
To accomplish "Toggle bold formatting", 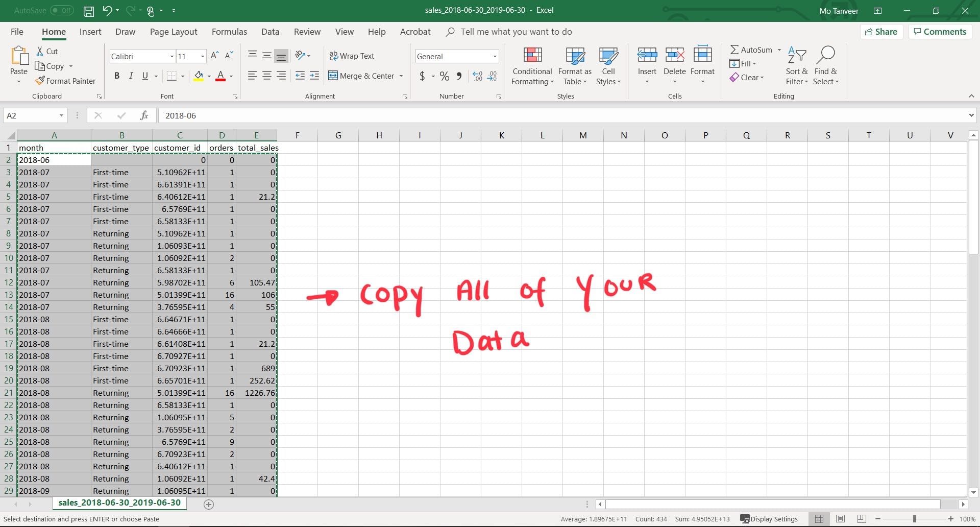I will click(x=117, y=76).
